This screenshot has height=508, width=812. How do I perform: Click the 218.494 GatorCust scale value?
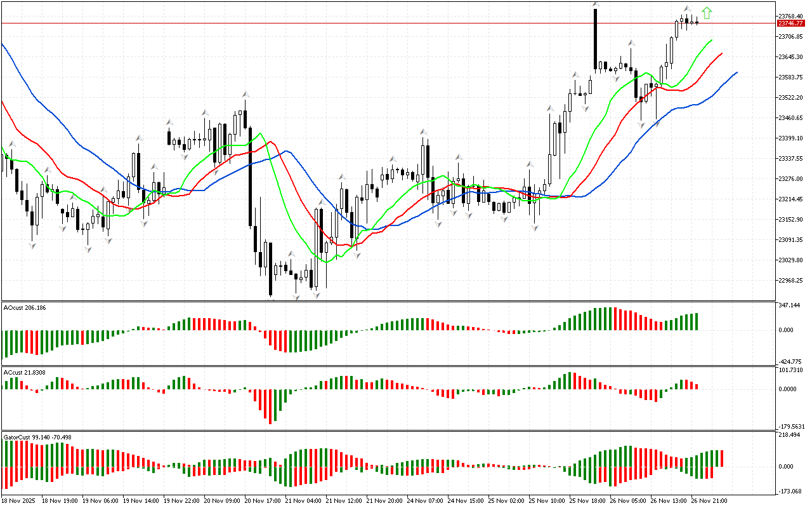tap(789, 435)
